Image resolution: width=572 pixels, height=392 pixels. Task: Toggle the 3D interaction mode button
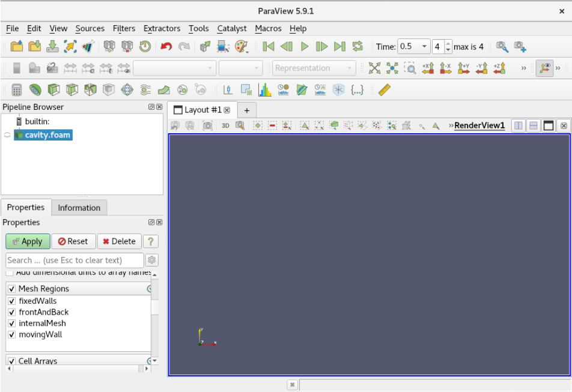(225, 125)
